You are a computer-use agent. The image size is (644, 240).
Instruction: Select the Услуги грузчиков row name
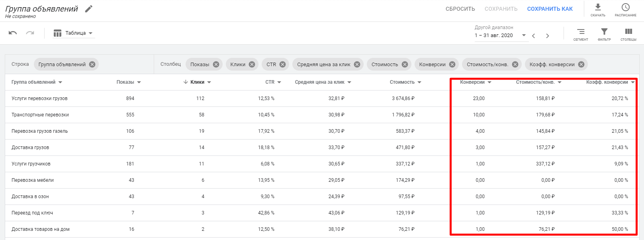(31, 164)
